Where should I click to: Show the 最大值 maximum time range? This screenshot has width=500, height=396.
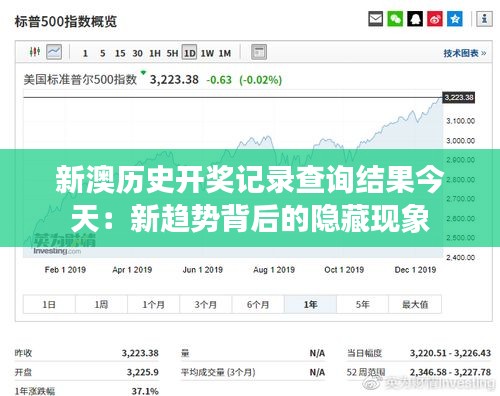[415, 304]
